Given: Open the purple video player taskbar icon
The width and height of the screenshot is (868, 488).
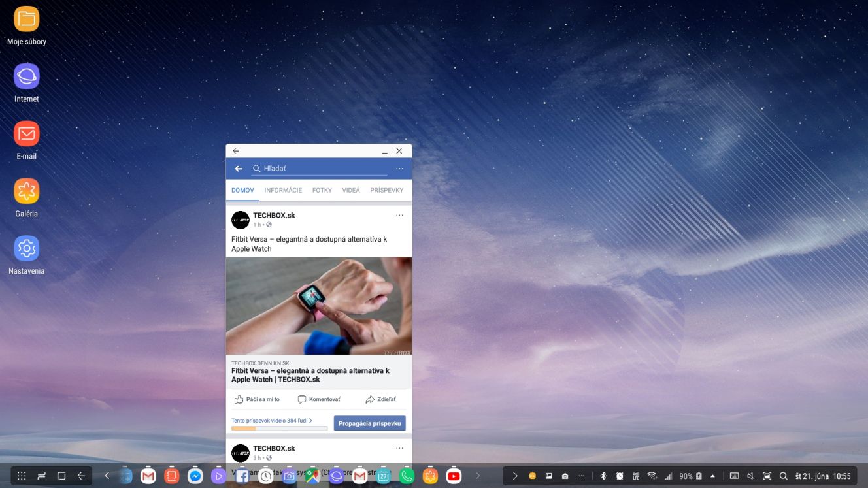Looking at the screenshot, I should (x=218, y=476).
